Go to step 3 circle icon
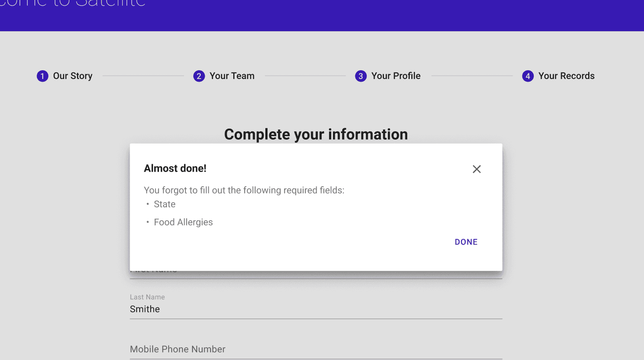 coord(361,76)
